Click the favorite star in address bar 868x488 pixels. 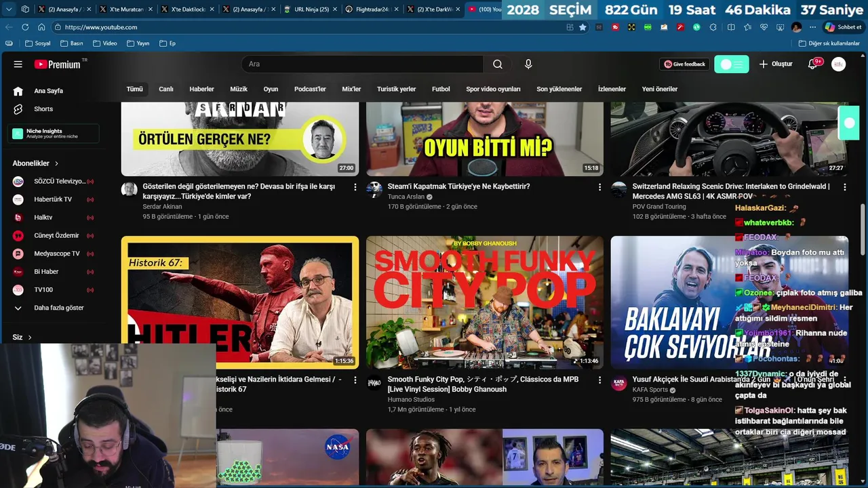(583, 27)
